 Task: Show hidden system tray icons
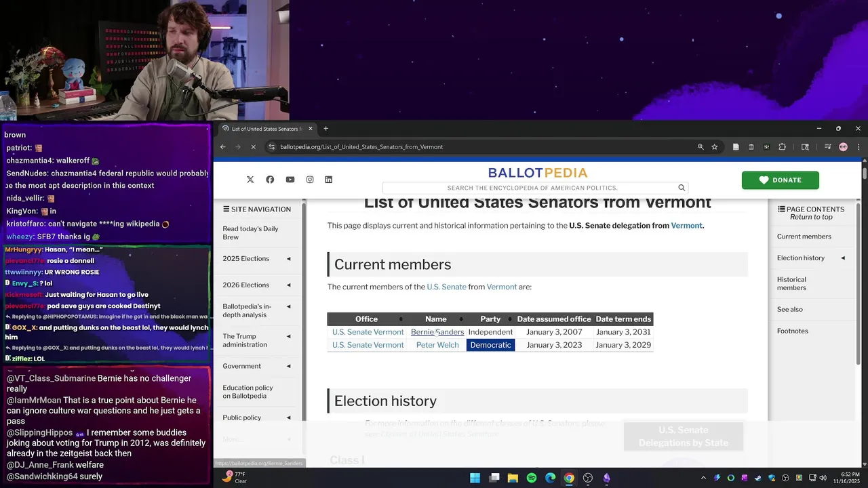[703, 478]
